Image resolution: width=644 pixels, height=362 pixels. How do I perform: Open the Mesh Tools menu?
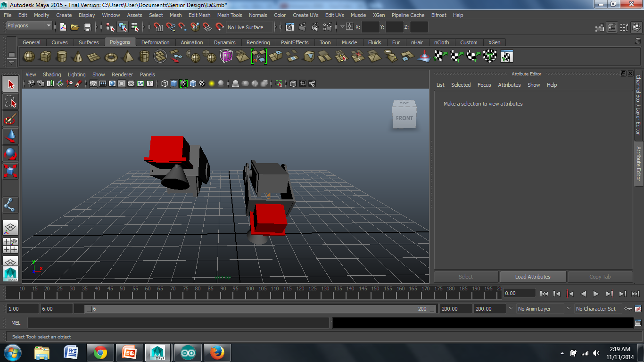point(229,15)
